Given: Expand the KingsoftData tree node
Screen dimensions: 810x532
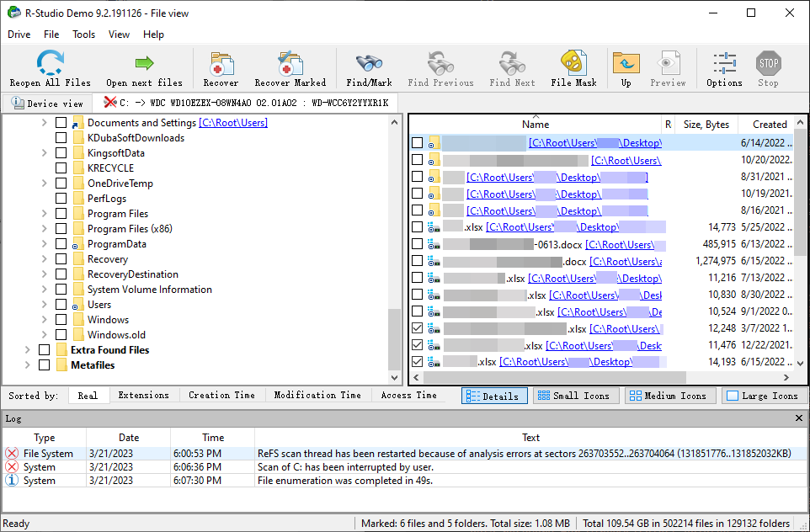Looking at the screenshot, I should click(x=45, y=153).
